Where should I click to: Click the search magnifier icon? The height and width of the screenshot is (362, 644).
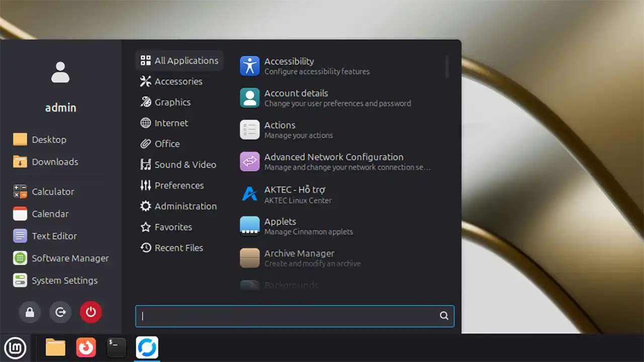(444, 316)
